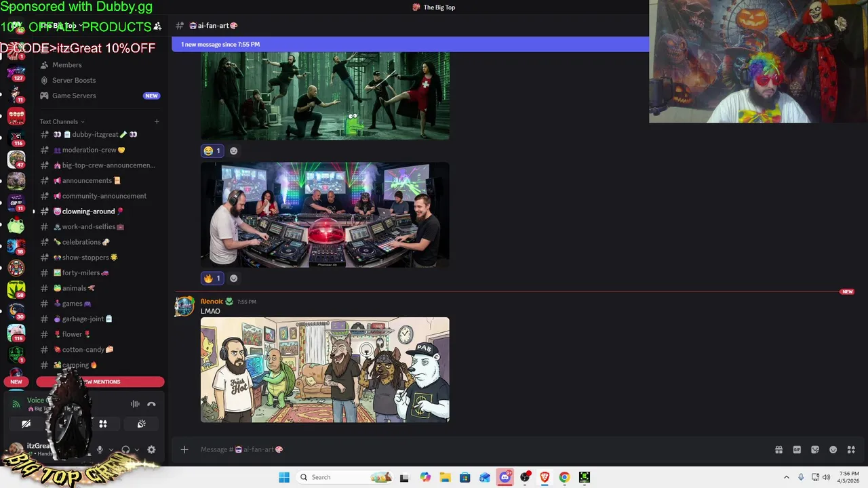The width and height of the screenshot is (868, 488).
Task: Click create channel plus next to Text Channels
Action: point(157,122)
